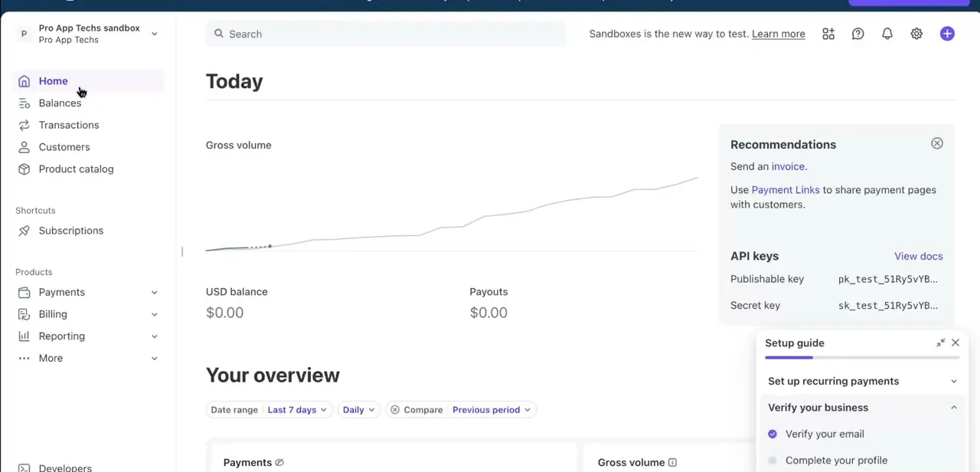The image size is (980, 472).
Task: Click the purple plus create button
Action: tap(947, 34)
